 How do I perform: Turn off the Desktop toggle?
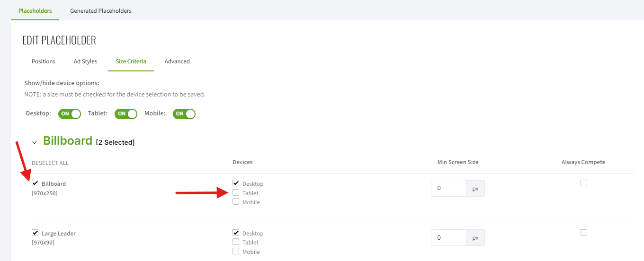point(69,114)
